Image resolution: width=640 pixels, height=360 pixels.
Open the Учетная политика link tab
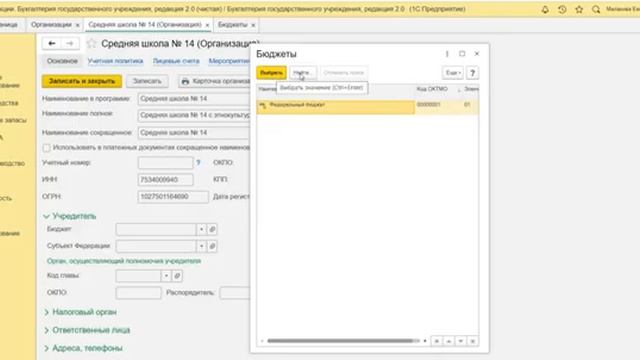coord(116,61)
